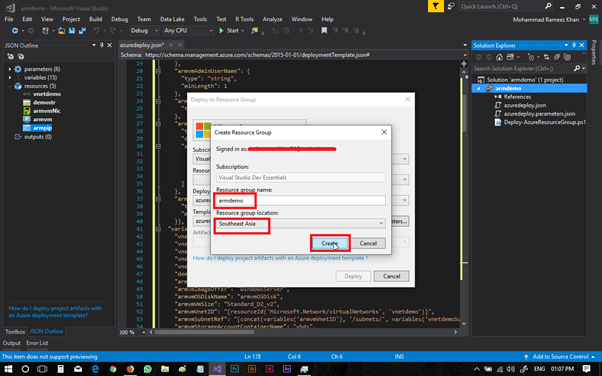Cancel the Create Resource Group dialog
The width and height of the screenshot is (602, 376).
tap(368, 243)
